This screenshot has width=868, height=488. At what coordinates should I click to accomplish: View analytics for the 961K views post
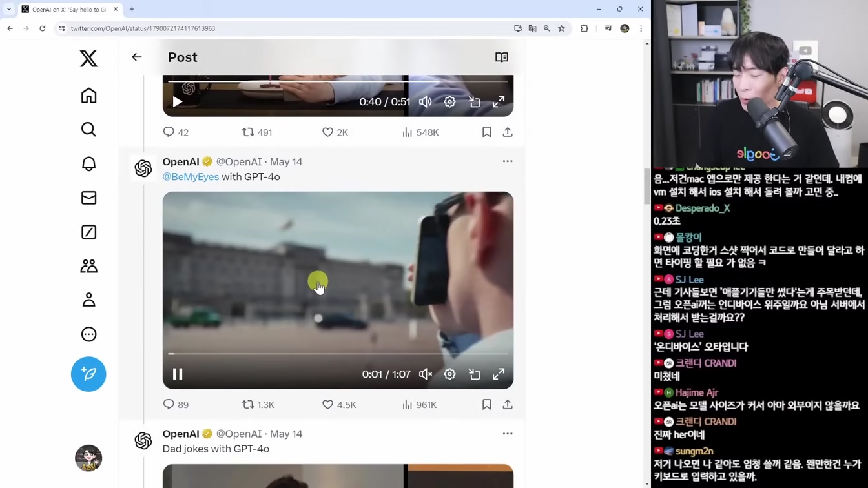point(420,405)
